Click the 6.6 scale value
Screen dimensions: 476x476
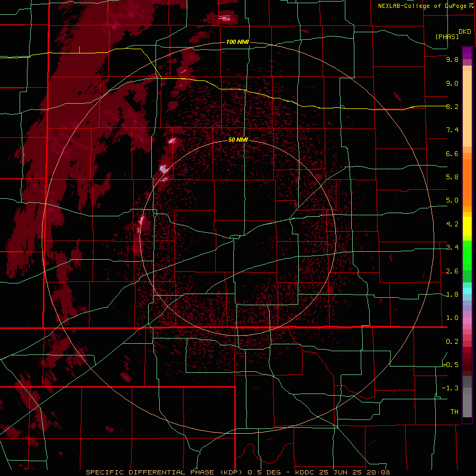coord(452,153)
